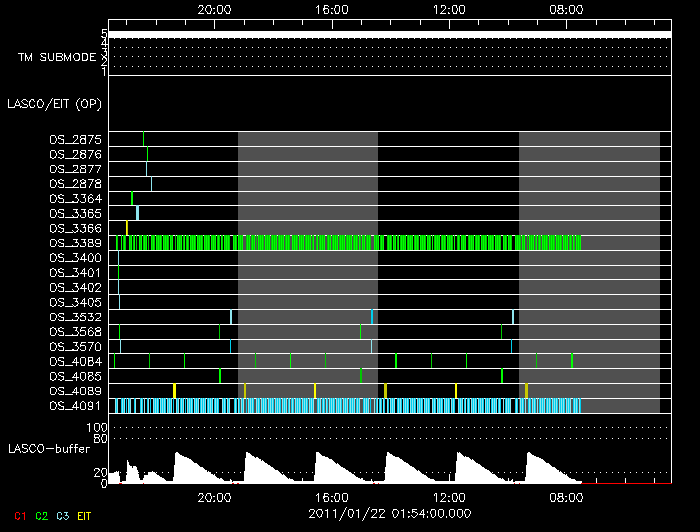Image resolution: width=700 pixels, height=532 pixels.
Task: Click the yellow marker in the OS_3366 row
Action: (x=127, y=228)
